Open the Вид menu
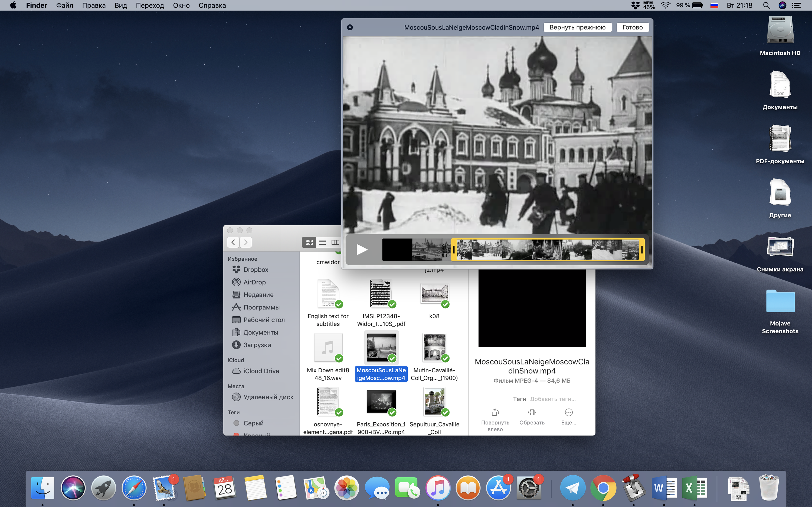 point(120,5)
